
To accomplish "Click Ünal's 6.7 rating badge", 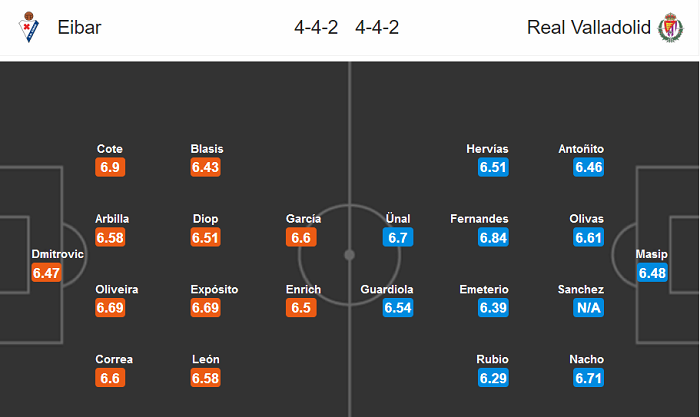I will 398,238.
